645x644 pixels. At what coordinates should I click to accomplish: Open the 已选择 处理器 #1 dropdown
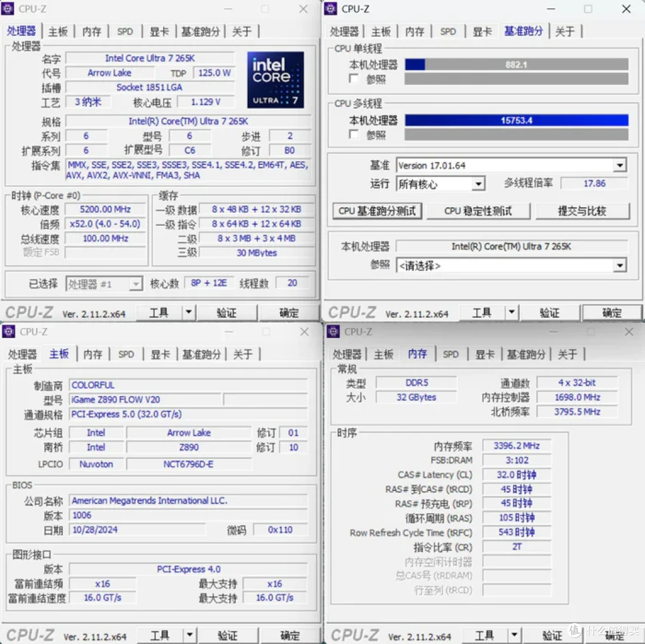click(x=136, y=284)
